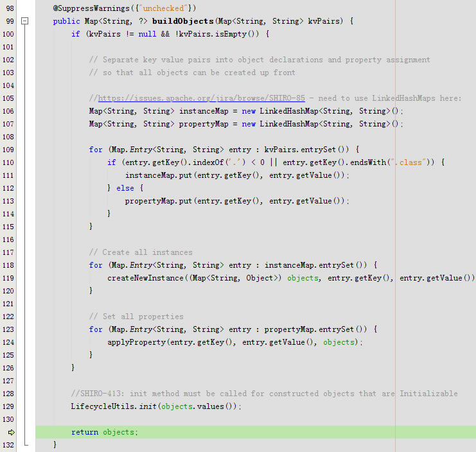Click the highlighted return objects line
The width and height of the screenshot is (476, 452).
pyautogui.click(x=256, y=432)
